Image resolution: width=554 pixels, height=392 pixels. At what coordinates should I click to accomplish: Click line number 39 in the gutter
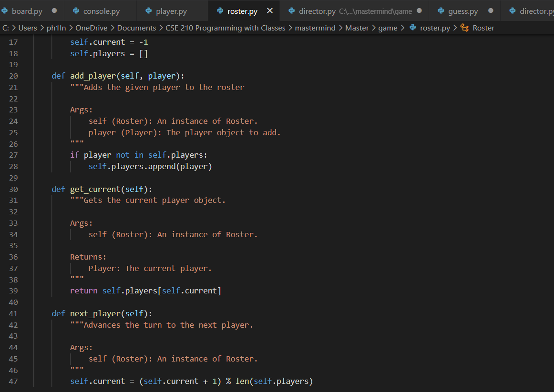(x=13, y=291)
